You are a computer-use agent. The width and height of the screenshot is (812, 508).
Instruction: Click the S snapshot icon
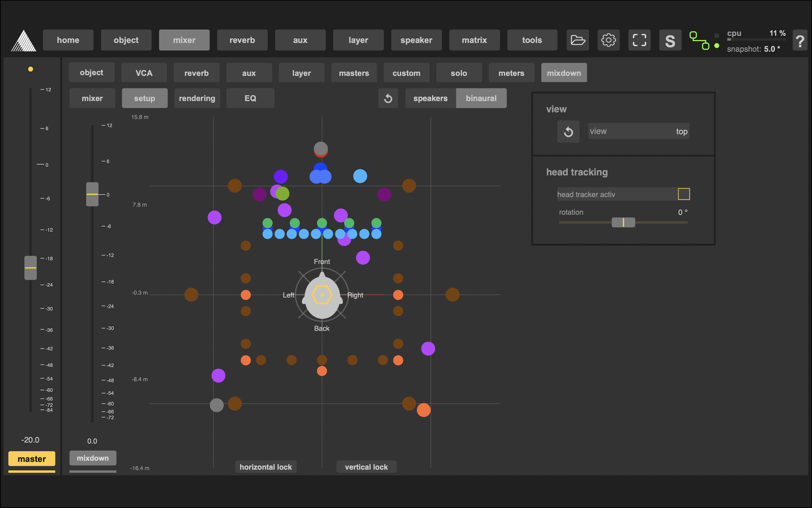click(670, 40)
